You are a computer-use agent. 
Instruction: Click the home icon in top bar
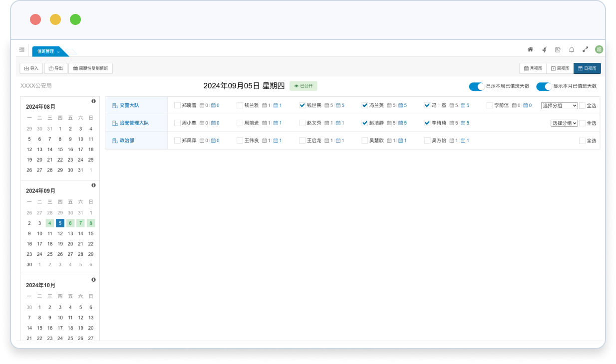pyautogui.click(x=530, y=49)
